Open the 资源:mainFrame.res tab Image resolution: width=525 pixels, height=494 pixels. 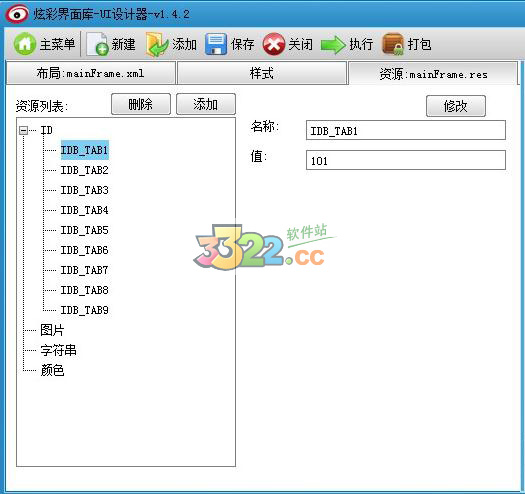433,73
